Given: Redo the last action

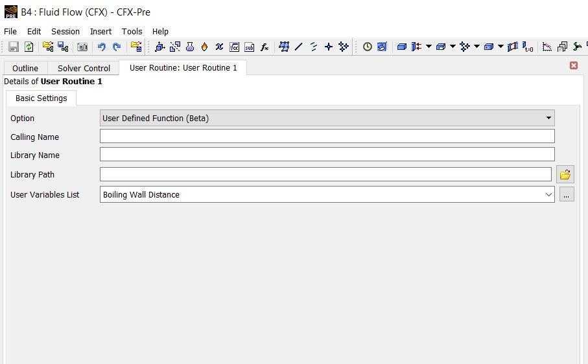Looking at the screenshot, I should 117,47.
